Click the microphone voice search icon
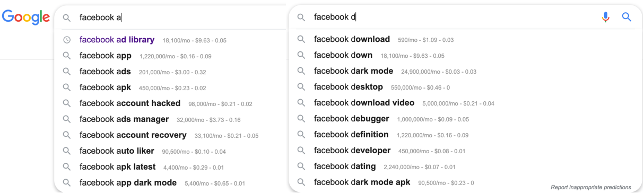This screenshot has height=193, width=644. tap(605, 17)
